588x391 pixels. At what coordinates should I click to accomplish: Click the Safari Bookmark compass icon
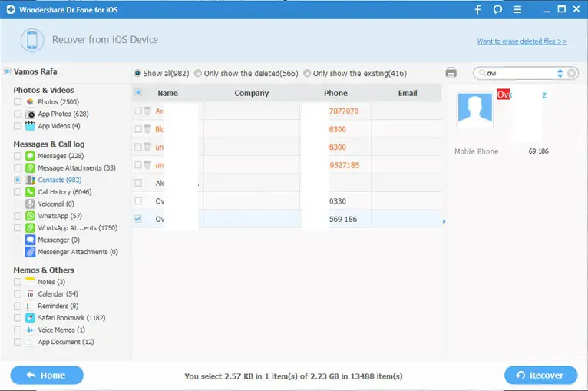tap(30, 318)
